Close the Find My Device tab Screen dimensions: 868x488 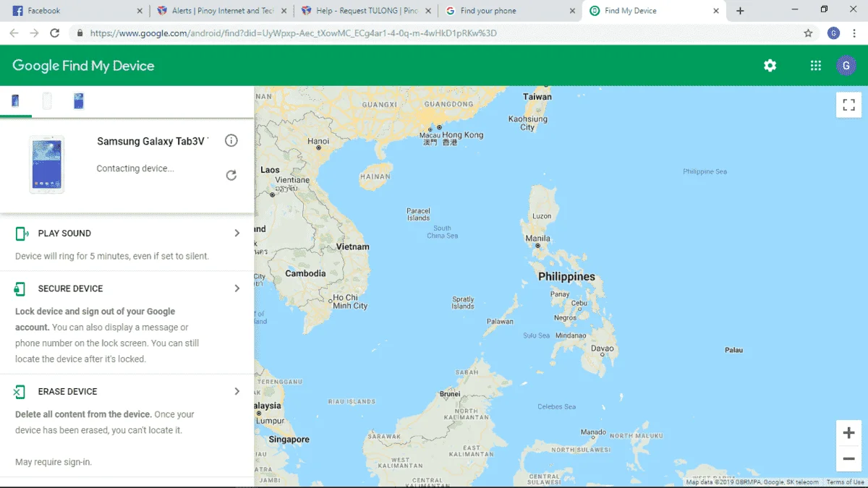(716, 11)
